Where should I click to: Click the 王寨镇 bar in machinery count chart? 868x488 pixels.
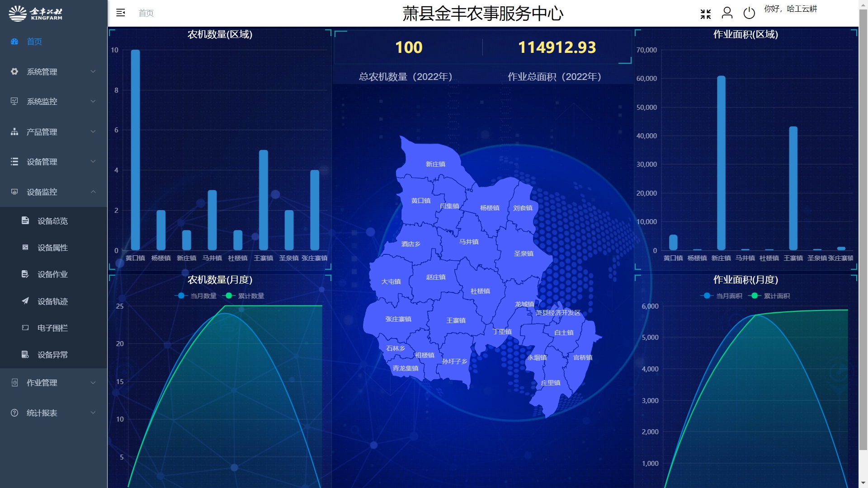click(x=263, y=200)
